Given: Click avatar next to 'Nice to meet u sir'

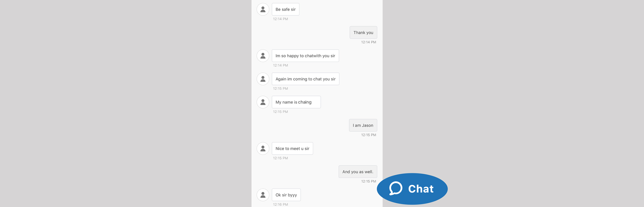Looking at the screenshot, I should (x=263, y=148).
